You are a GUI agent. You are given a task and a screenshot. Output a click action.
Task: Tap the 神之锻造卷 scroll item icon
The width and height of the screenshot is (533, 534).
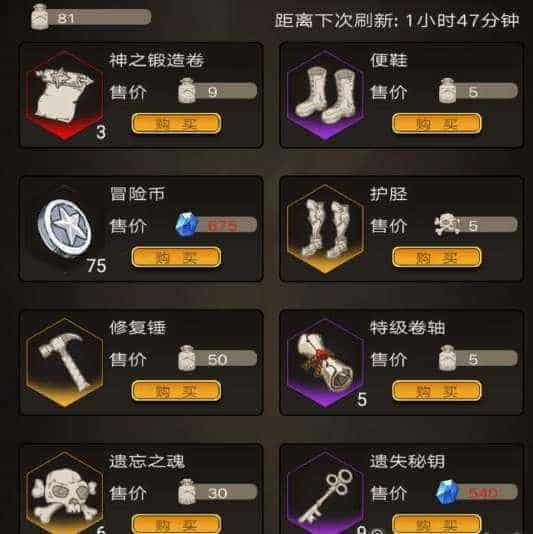(64, 95)
